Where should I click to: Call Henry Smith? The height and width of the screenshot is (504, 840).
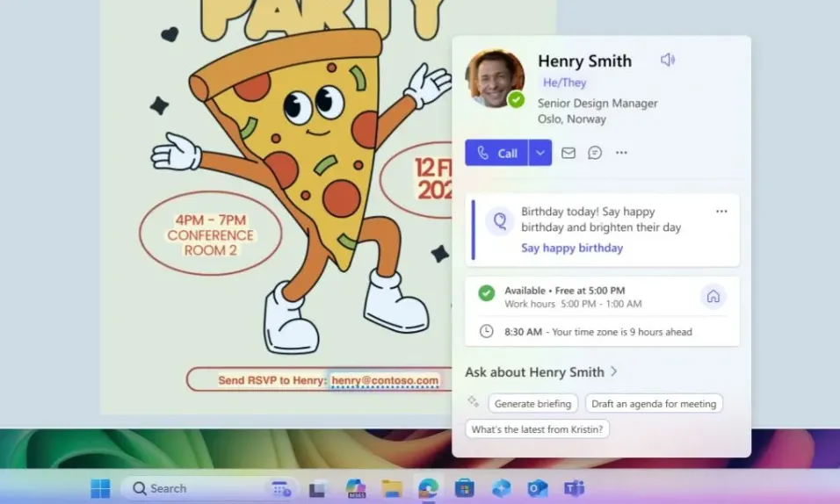point(497,153)
